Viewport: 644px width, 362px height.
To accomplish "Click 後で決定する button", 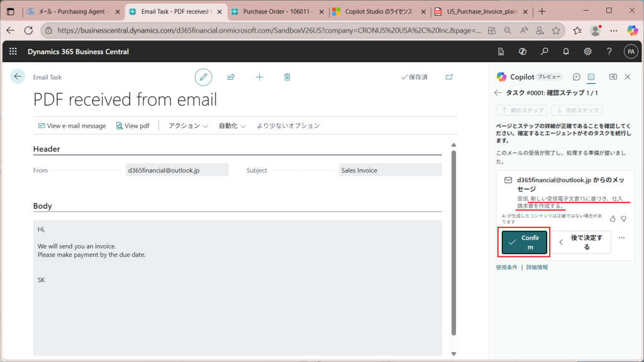I will click(580, 242).
